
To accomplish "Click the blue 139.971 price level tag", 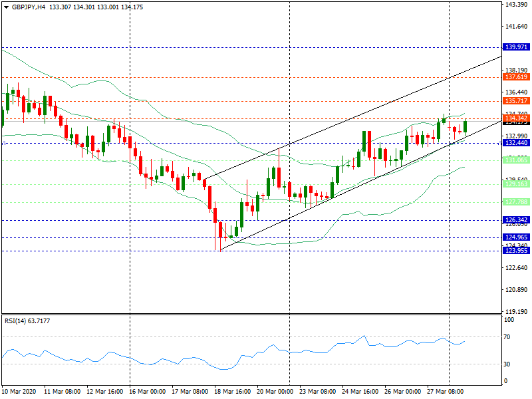I will click(516, 47).
